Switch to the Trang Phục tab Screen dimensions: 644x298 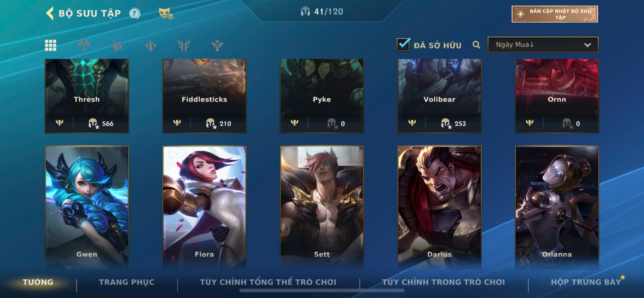pos(127,282)
